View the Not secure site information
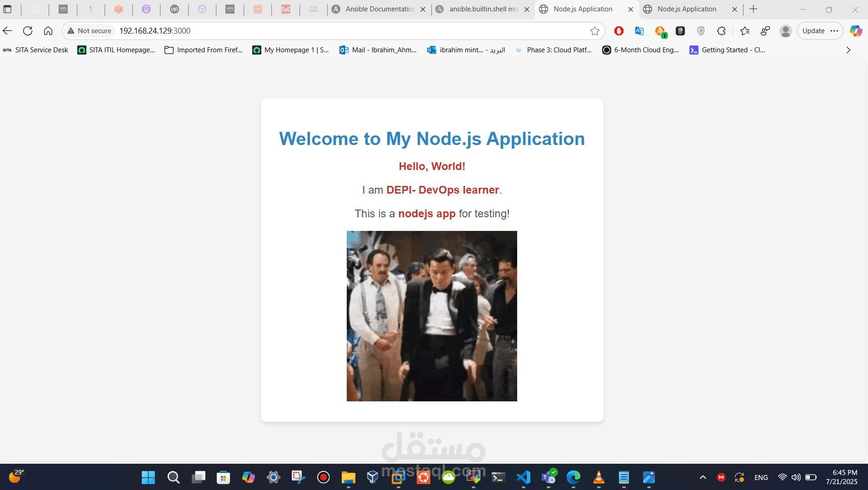This screenshot has height=490, width=868. [90, 31]
